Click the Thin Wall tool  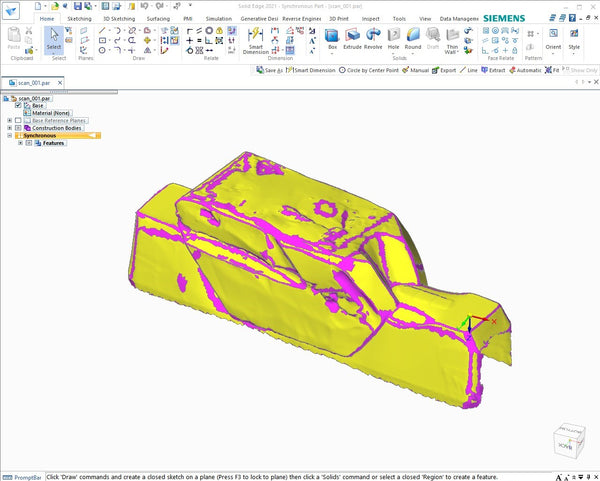(x=453, y=38)
